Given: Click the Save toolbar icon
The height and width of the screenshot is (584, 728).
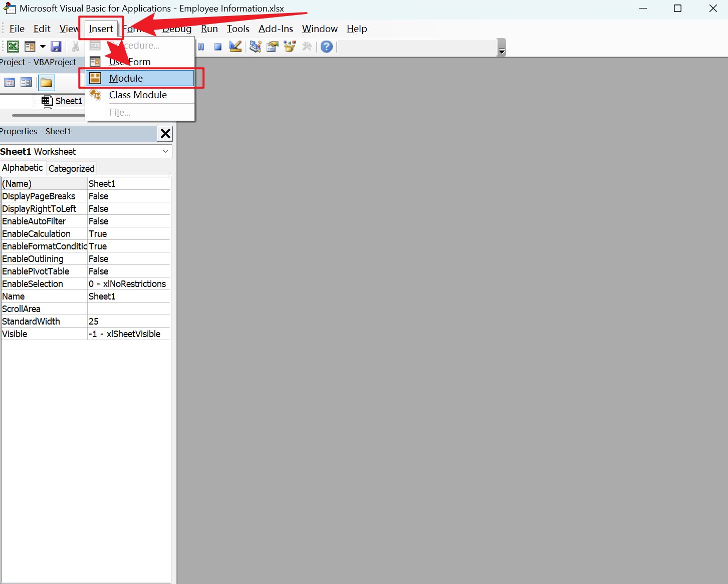Looking at the screenshot, I should [56, 47].
